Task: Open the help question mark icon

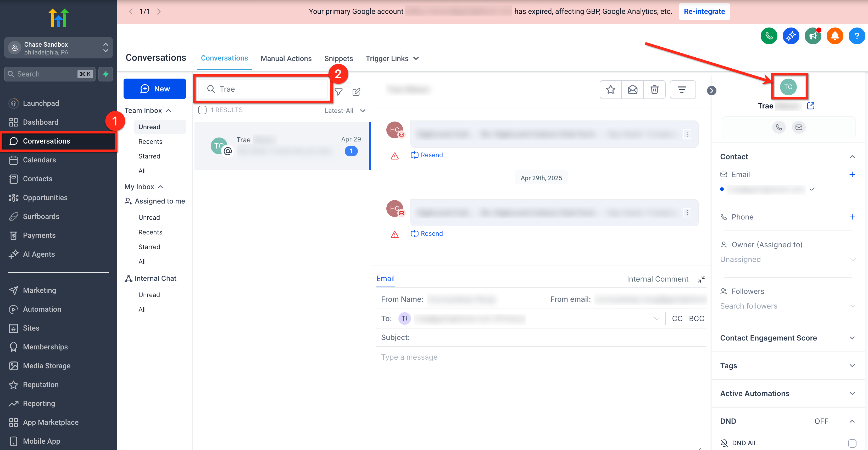Action: [856, 36]
